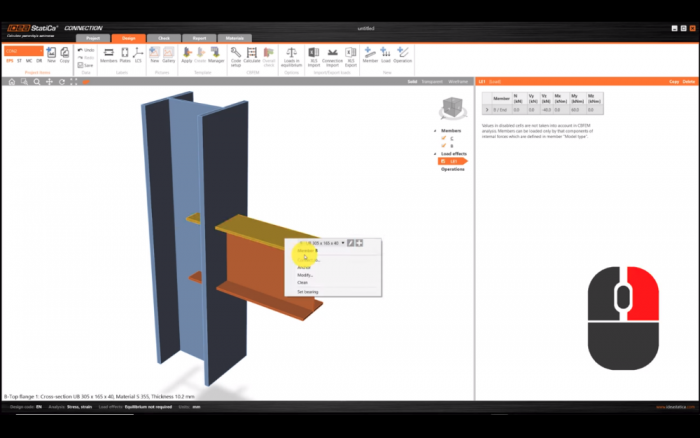Image resolution: width=700 pixels, height=438 pixels.
Task: Click the www.ideastatica.com link
Action: (675, 407)
